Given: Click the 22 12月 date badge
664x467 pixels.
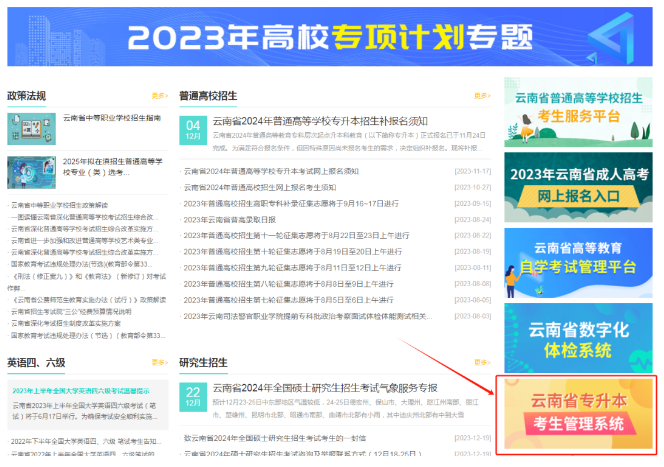Looking at the screenshot, I should [x=193, y=398].
